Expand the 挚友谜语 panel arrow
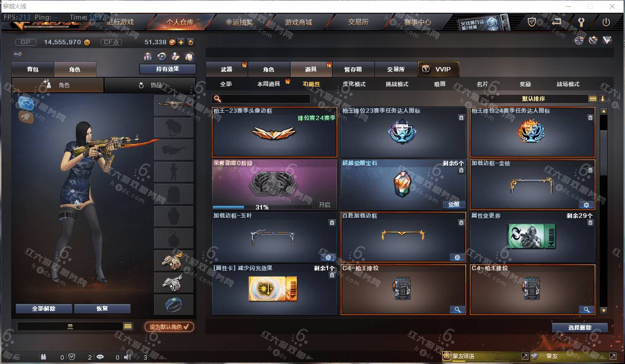Screen dimensions: 625x364 524,356
